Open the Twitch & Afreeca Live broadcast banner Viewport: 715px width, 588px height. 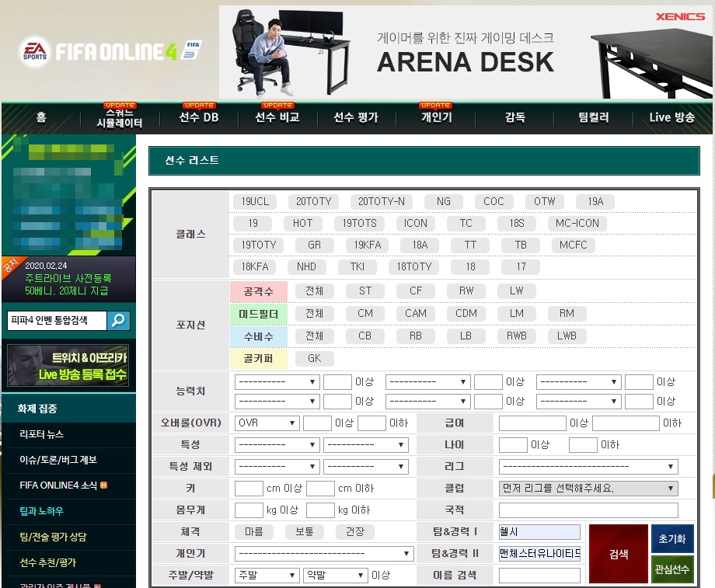(68, 366)
